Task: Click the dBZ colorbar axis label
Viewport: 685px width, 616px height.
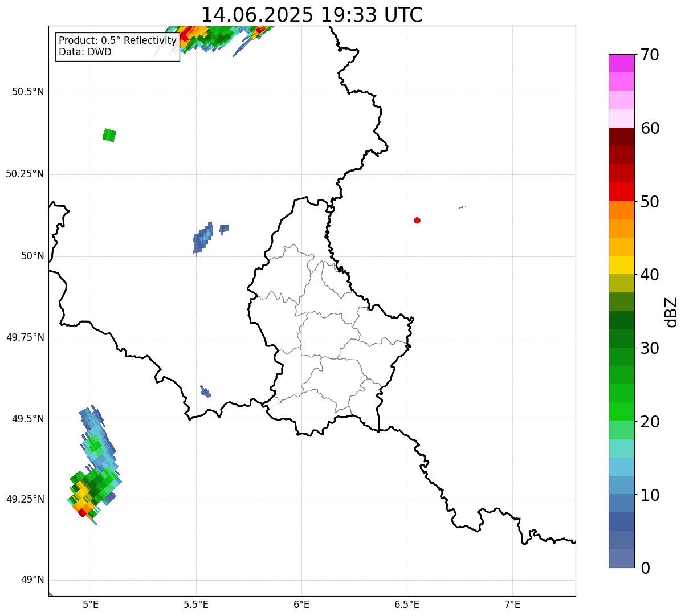Action: pyautogui.click(x=671, y=312)
